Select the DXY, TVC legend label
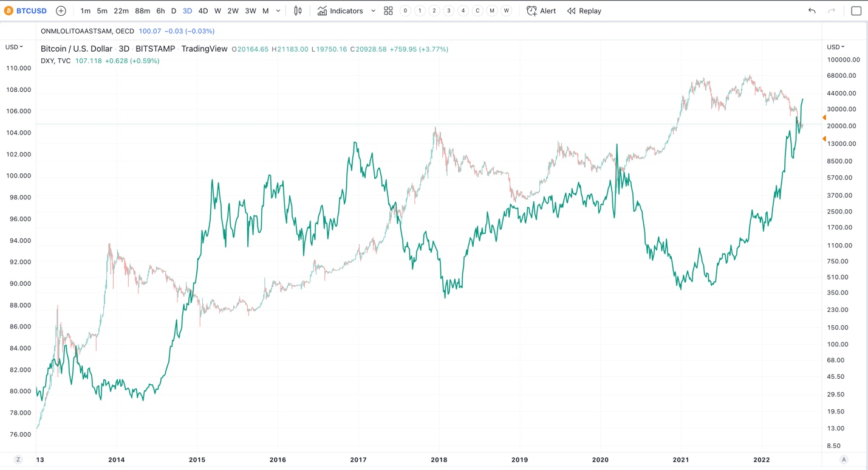Image resolution: width=868 pixels, height=470 pixels. pyautogui.click(x=56, y=61)
